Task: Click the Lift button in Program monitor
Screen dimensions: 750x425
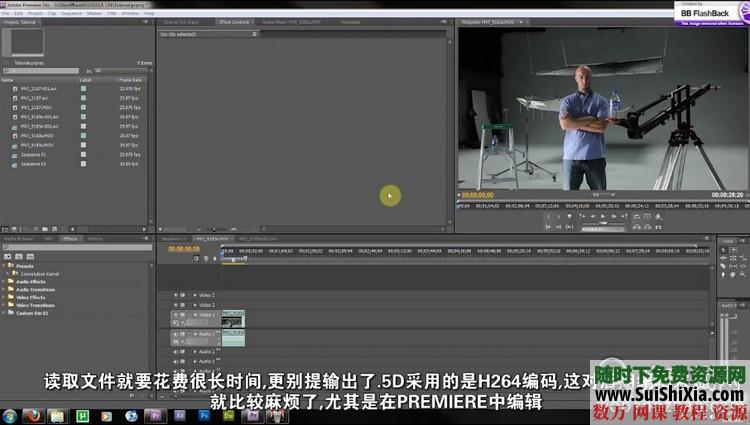Action: tap(637, 228)
